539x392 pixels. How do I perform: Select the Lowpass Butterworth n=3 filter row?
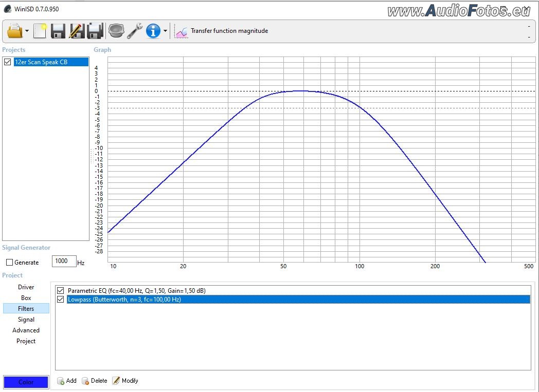(298, 300)
